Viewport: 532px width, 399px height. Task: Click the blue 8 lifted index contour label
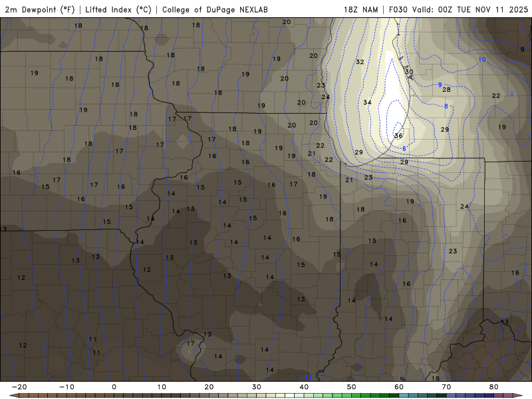tap(446, 106)
